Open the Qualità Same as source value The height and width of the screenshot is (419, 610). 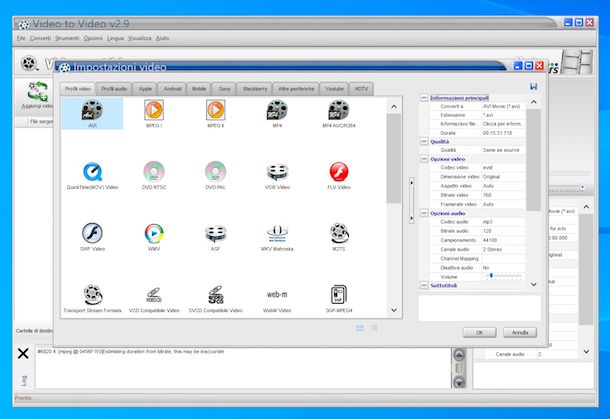tap(503, 150)
